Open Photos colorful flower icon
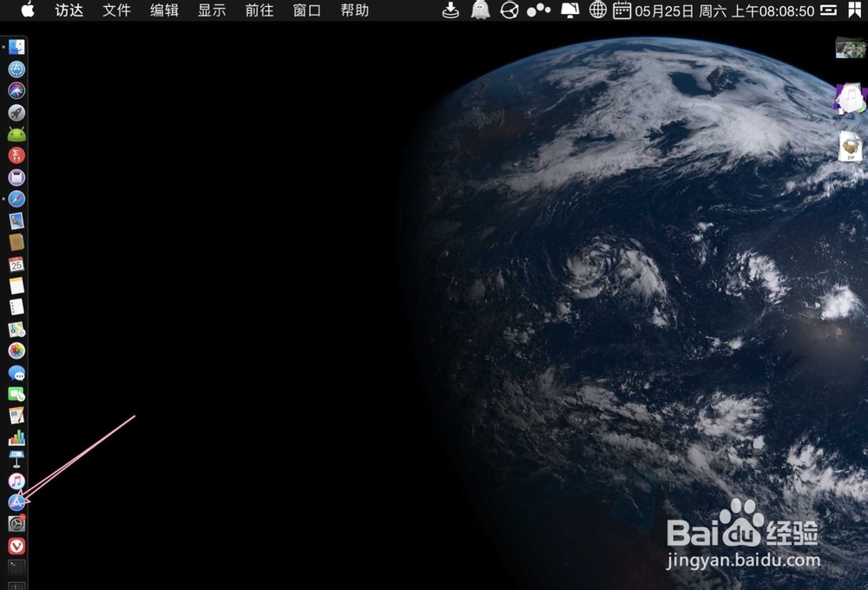 click(x=16, y=351)
